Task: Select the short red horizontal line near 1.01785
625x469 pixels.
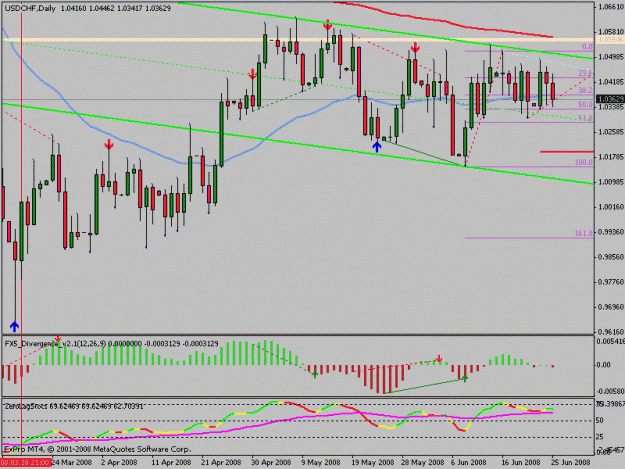Action: 566,152
